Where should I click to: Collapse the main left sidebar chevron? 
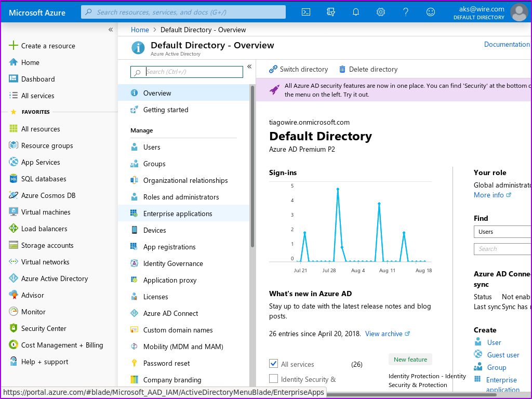111,30
